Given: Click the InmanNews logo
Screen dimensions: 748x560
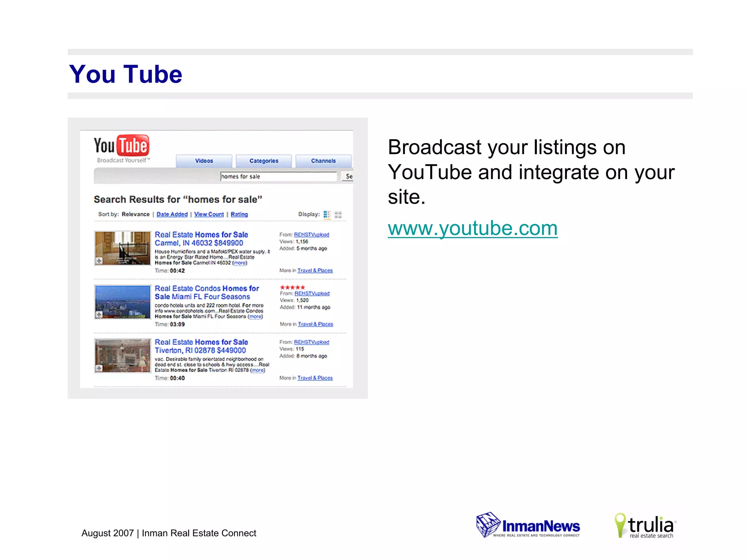Looking at the screenshot, I should (528, 525).
